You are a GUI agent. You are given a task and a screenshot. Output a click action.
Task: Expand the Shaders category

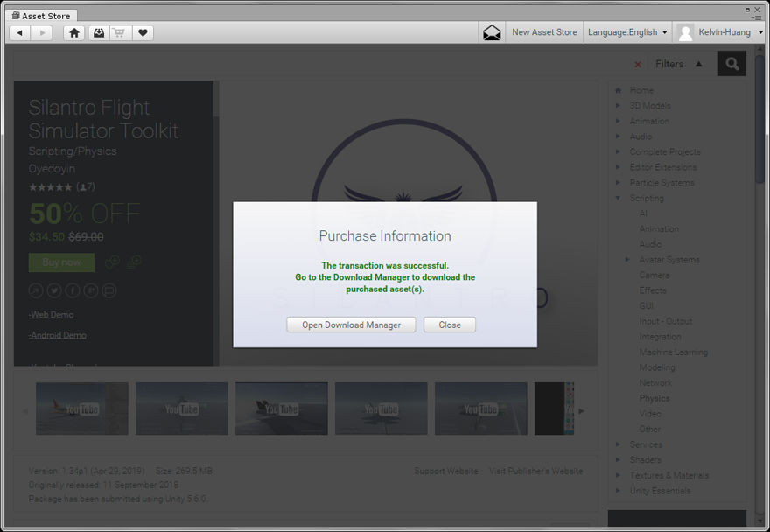[x=619, y=459]
